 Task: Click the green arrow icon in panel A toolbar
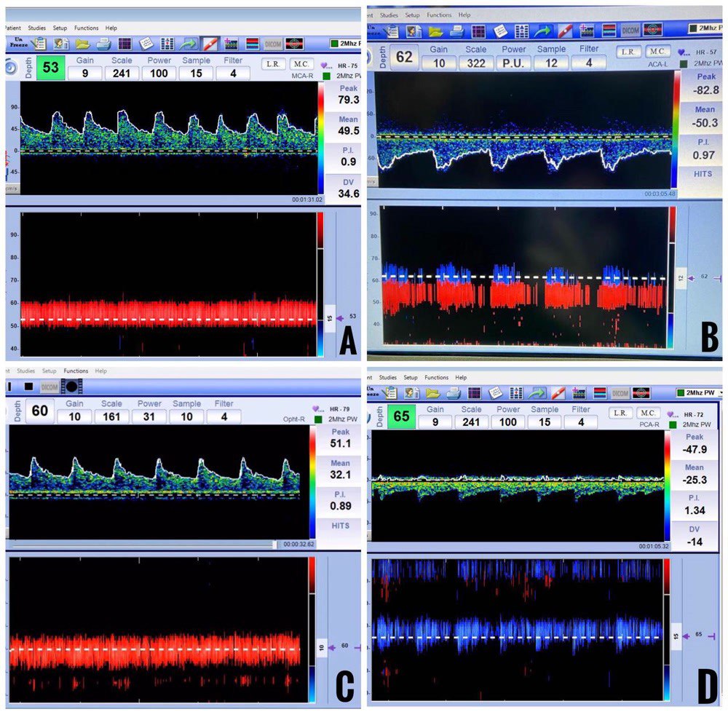[189, 44]
